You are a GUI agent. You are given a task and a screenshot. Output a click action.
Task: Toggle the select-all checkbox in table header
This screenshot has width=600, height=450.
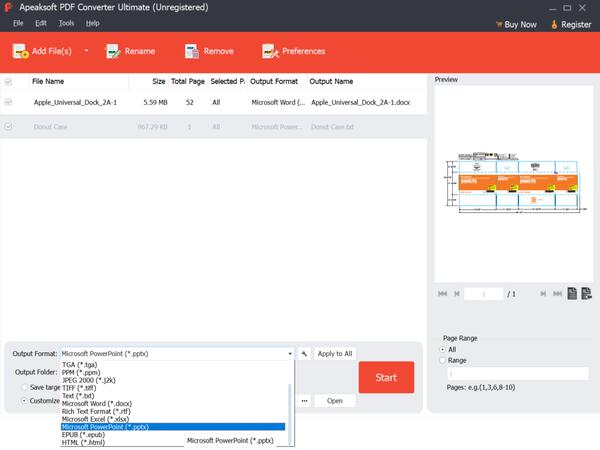[9, 81]
